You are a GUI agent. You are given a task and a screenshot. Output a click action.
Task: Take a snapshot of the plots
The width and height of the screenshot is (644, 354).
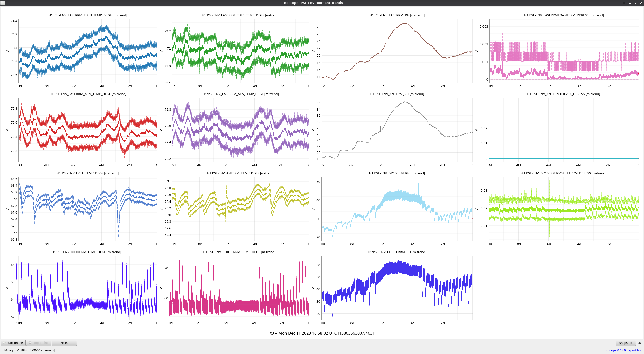[625, 343]
